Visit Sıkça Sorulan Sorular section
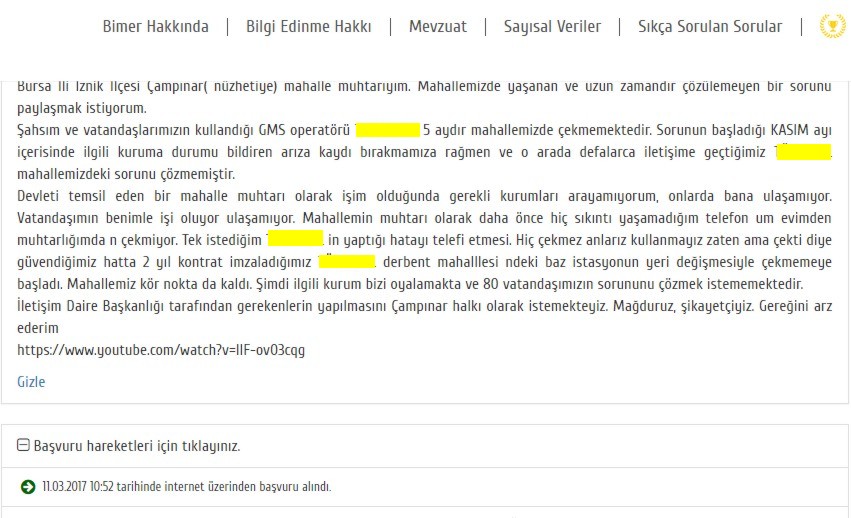851x518 pixels. tap(710, 26)
